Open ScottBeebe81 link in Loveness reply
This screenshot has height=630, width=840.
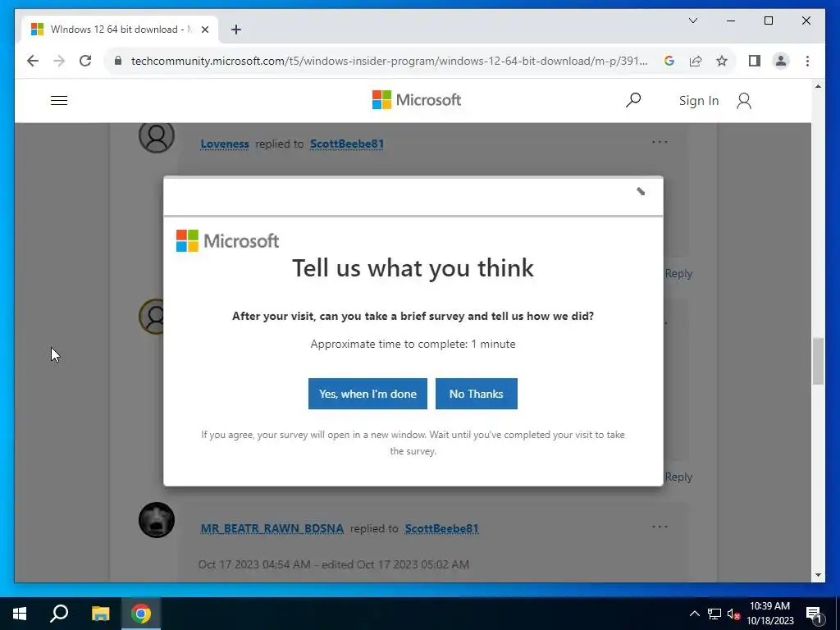347,144
